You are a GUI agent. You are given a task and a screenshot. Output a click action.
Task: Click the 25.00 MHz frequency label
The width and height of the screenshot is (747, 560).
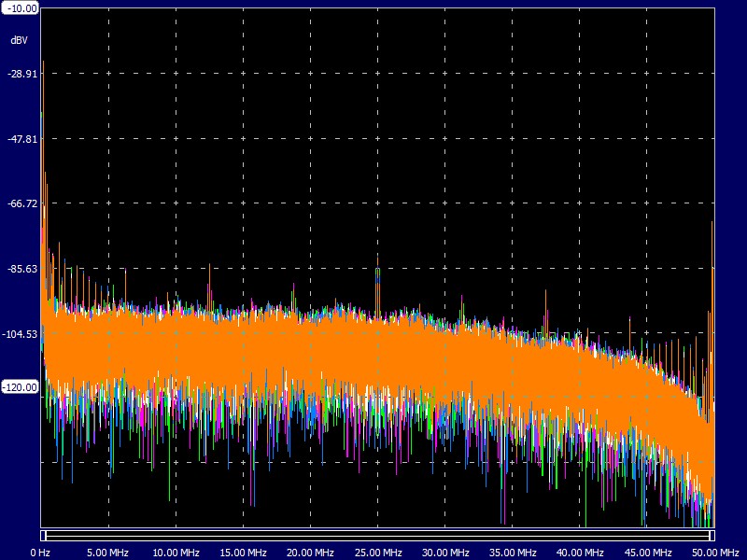378,553
